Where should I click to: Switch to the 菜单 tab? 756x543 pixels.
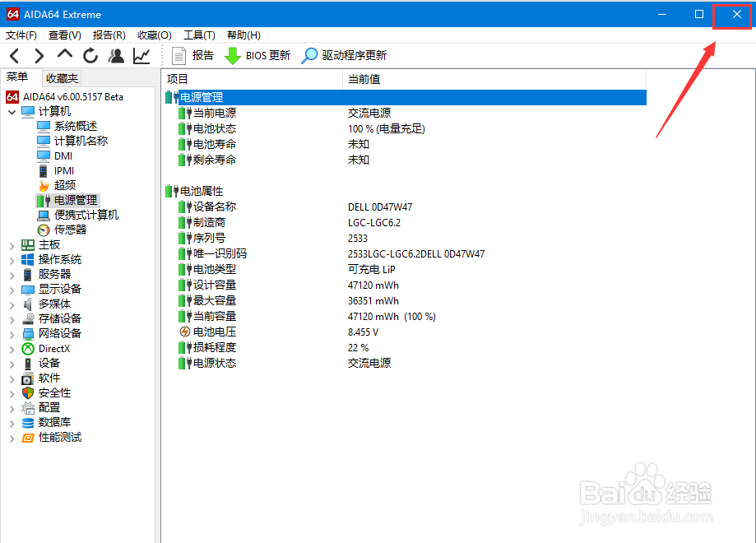[17, 77]
